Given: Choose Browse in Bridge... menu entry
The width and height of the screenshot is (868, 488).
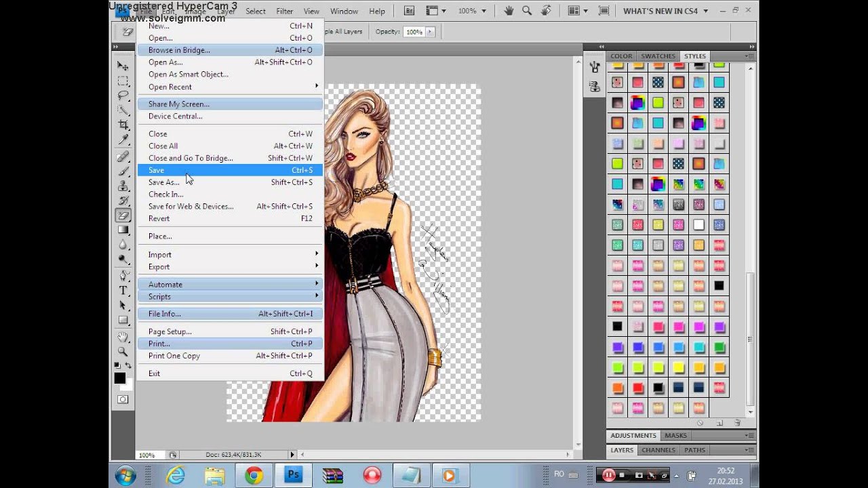Looking at the screenshot, I should pos(230,50).
